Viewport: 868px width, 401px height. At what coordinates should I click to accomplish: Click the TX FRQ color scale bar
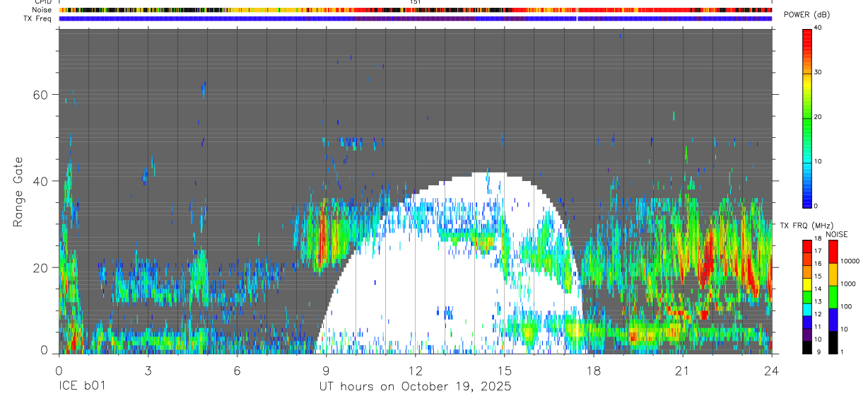click(807, 296)
